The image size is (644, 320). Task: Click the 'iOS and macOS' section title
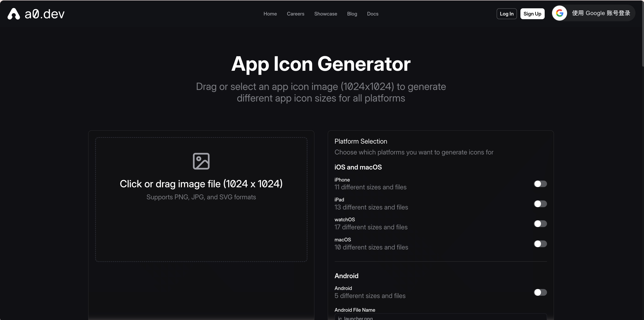tap(358, 167)
